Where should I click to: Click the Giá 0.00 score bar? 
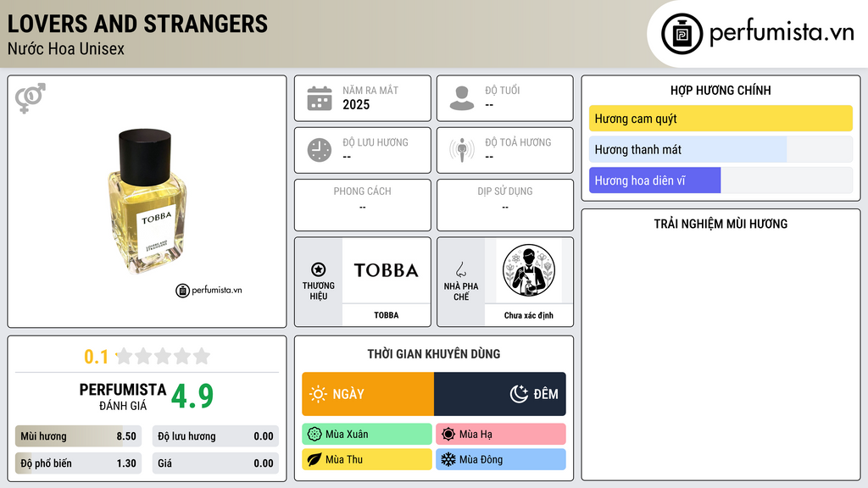tap(215, 463)
